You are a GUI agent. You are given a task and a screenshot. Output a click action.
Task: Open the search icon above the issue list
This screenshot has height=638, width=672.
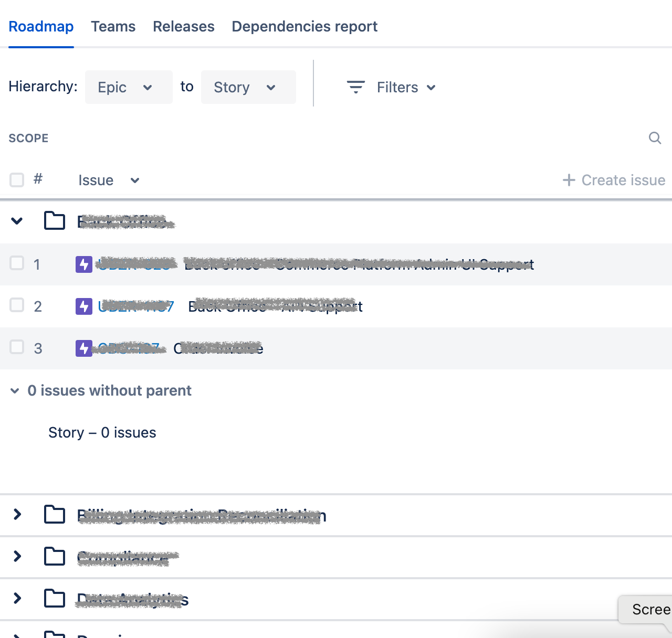(x=655, y=138)
